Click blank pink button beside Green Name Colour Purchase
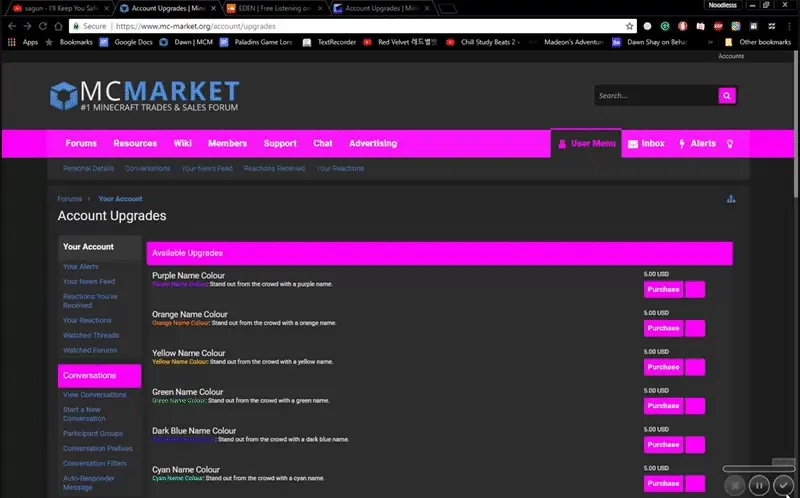 click(x=695, y=406)
